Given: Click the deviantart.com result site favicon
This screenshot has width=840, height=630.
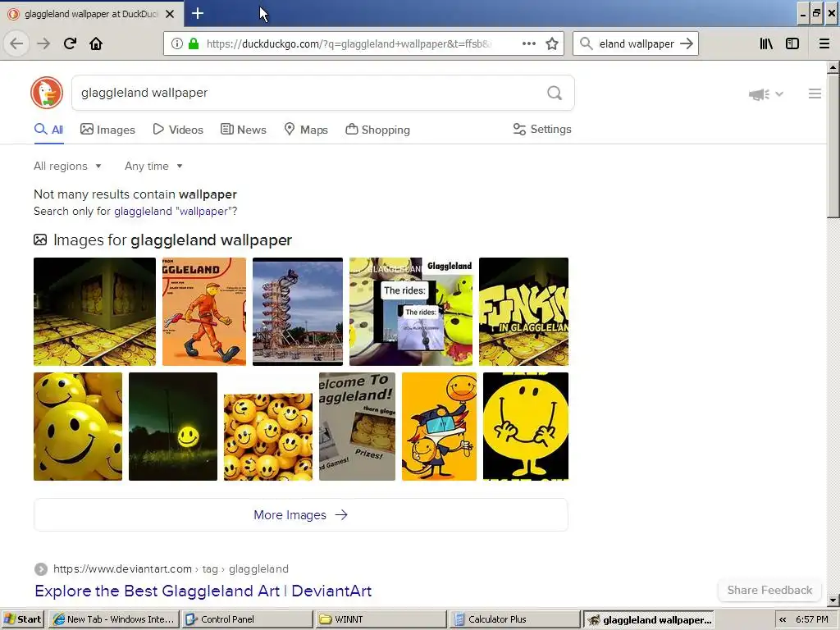Looking at the screenshot, I should coord(41,569).
